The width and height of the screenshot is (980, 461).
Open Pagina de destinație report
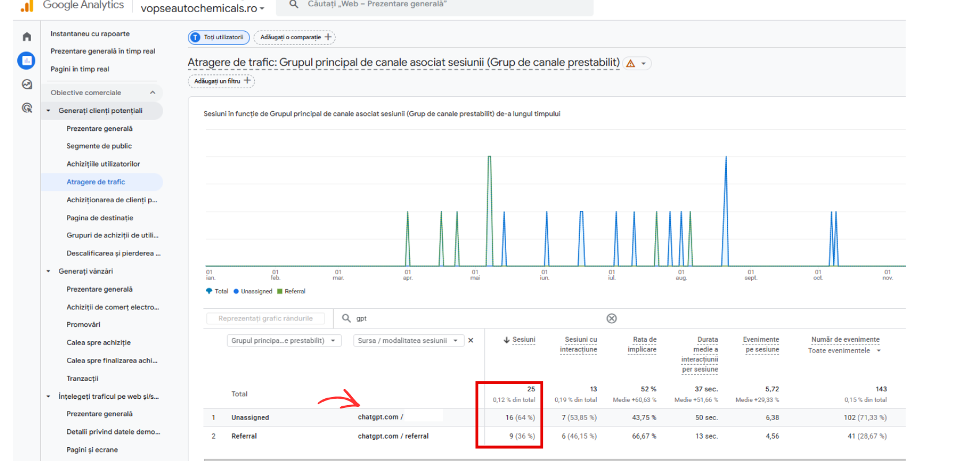pyautogui.click(x=100, y=218)
